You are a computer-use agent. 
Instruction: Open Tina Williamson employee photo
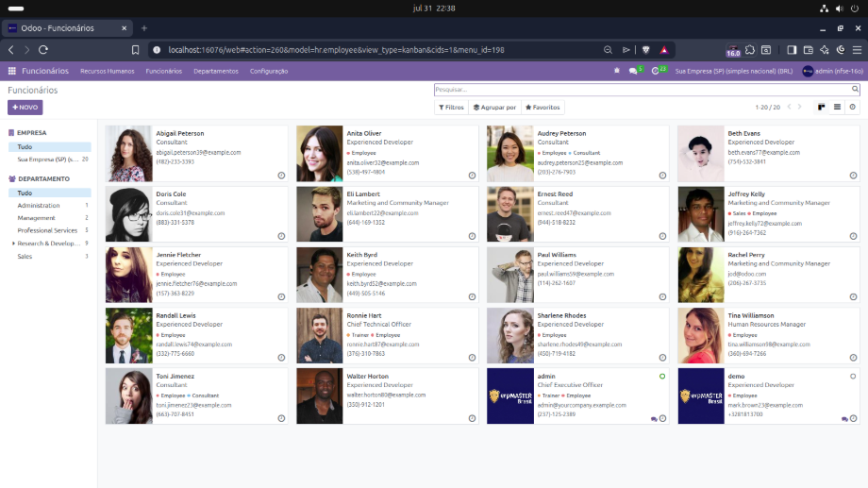(701, 335)
